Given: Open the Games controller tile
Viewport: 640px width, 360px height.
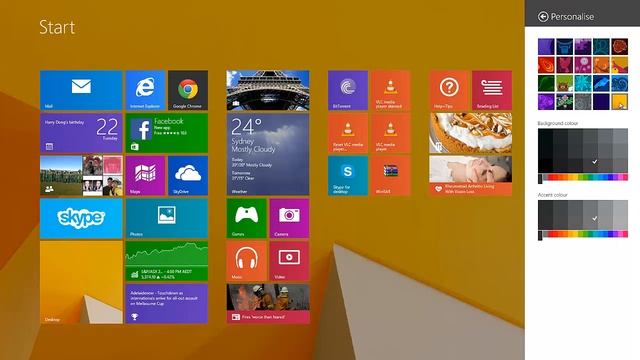Looking at the screenshot, I should [x=247, y=218].
